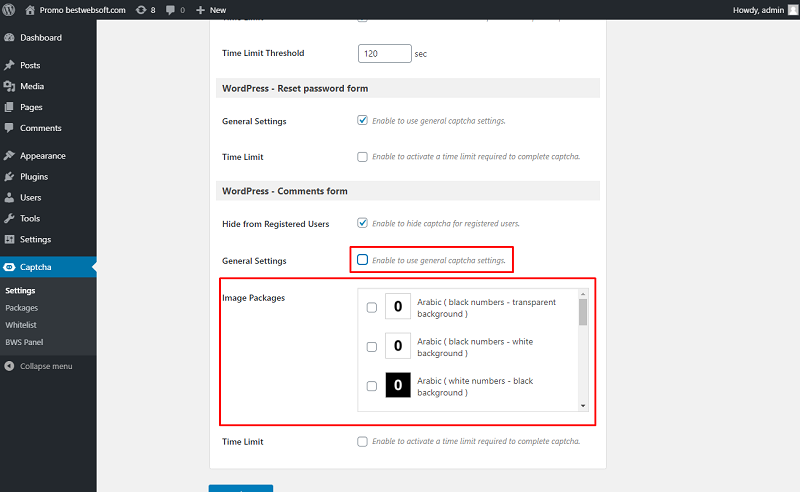Click the 'Image Packages' label
This screenshot has width=800, height=492.
pyautogui.click(x=254, y=298)
